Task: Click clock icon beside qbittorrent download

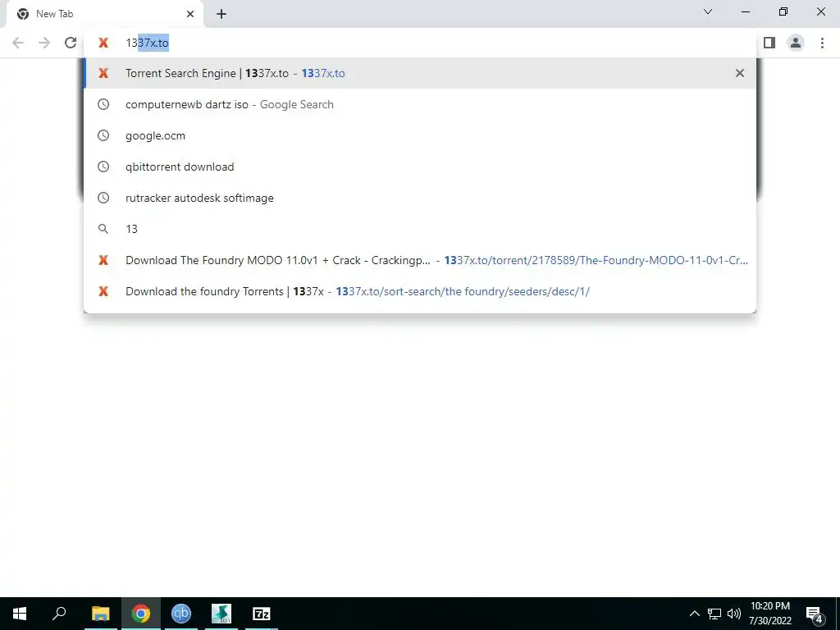Action: (x=103, y=167)
